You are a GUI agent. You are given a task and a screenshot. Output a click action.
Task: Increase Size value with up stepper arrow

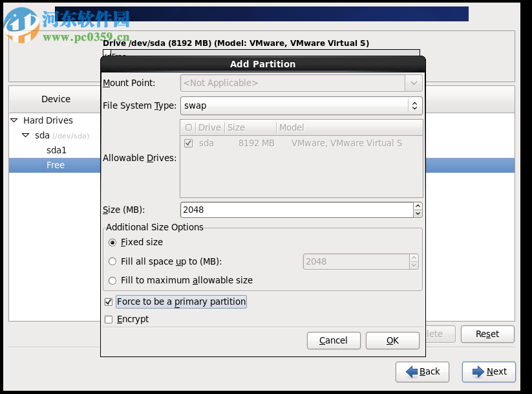(418, 206)
